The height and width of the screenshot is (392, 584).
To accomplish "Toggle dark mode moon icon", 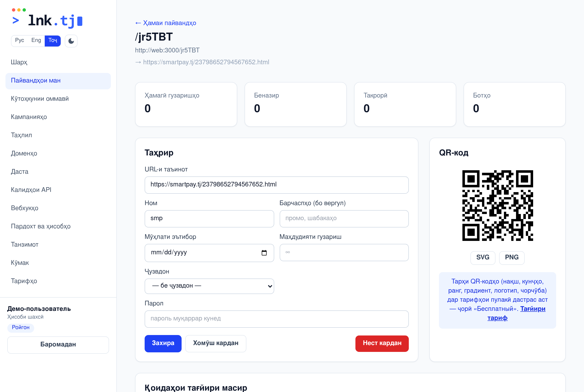I will [71, 41].
